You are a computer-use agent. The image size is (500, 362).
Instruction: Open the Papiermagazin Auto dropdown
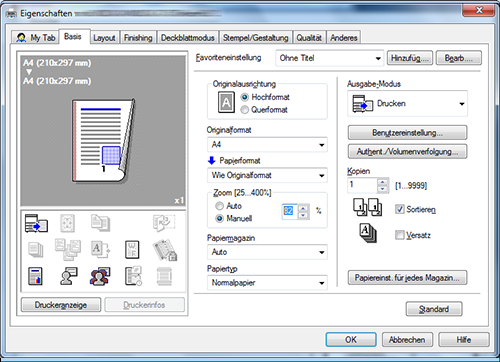pyautogui.click(x=267, y=252)
